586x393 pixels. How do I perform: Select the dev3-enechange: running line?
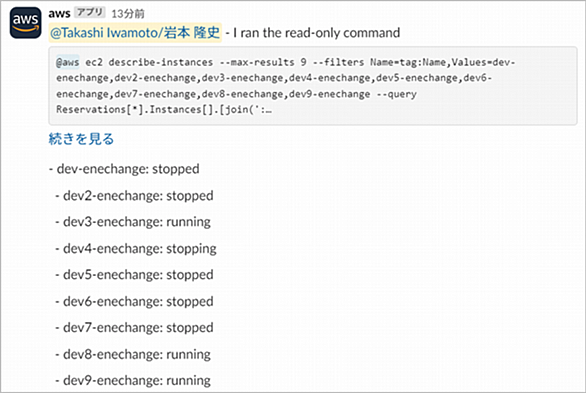point(133,222)
